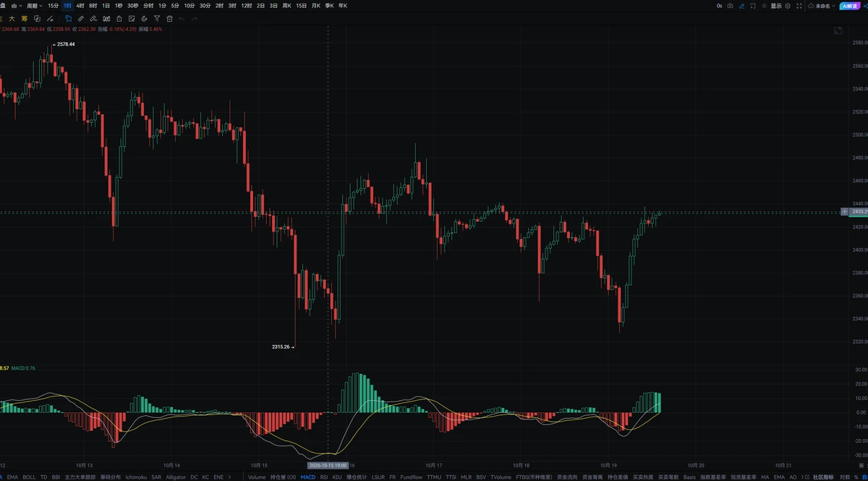Redo the drawing action
Viewport: 868px width, 481px height.
pyautogui.click(x=195, y=18)
